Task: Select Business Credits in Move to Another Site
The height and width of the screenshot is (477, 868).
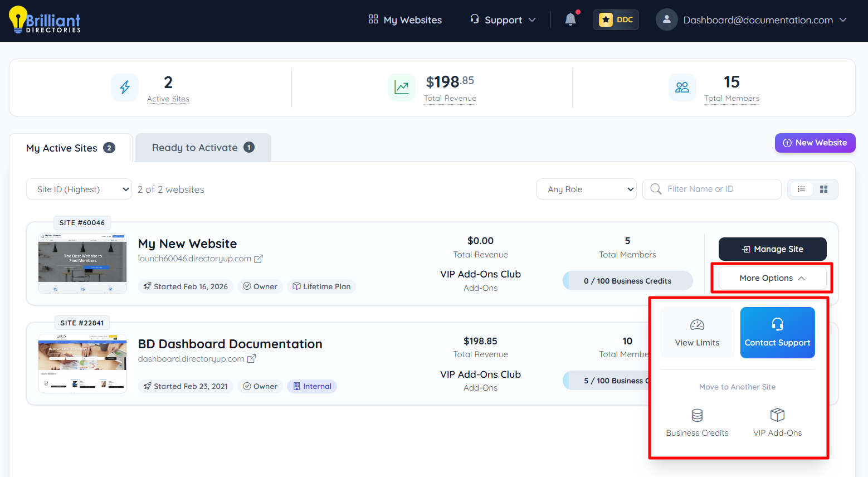Action: tap(698, 423)
